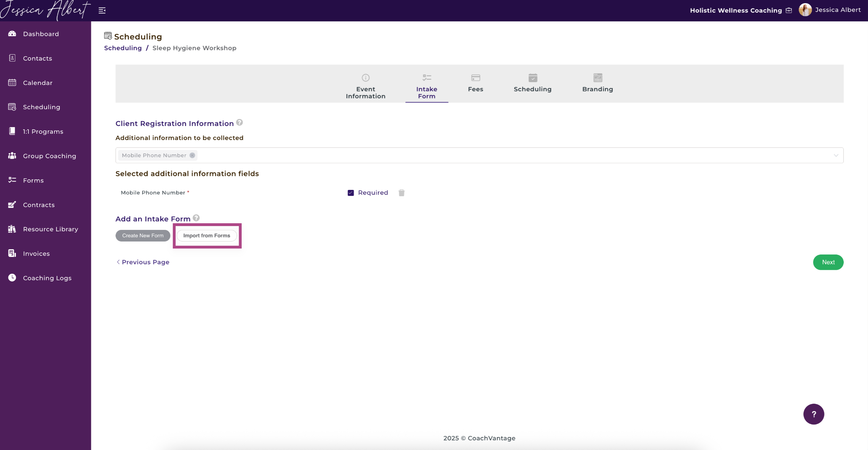Viewport: 868px width, 450px height.
Task: Open Coaching Logs in the sidebar
Action: (47, 278)
